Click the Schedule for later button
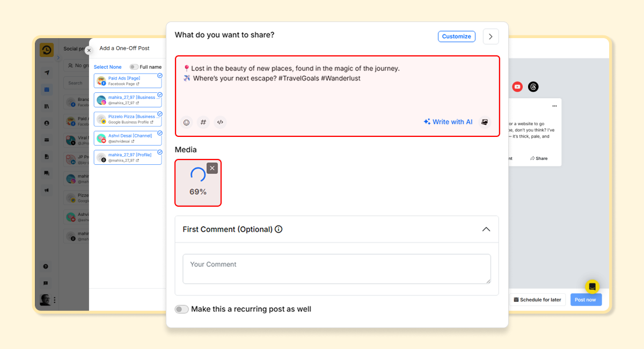Screen dimensions: 644x349 pyautogui.click(x=538, y=300)
